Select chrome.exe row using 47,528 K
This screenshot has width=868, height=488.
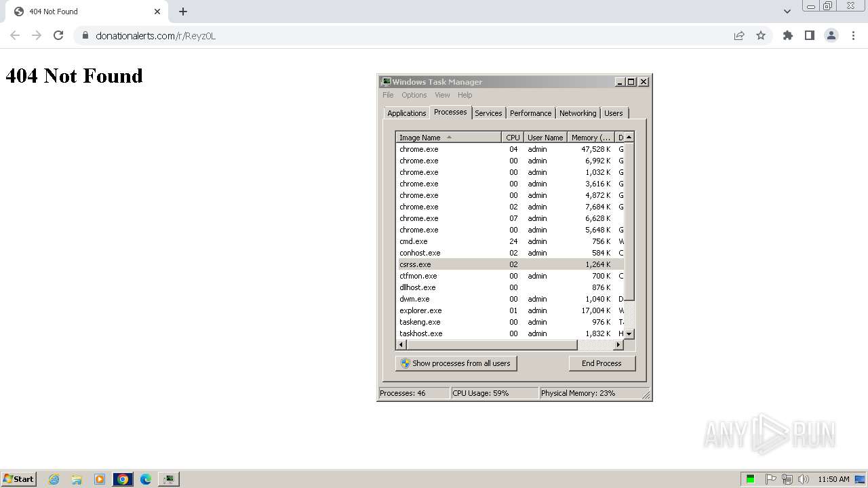(510, 149)
